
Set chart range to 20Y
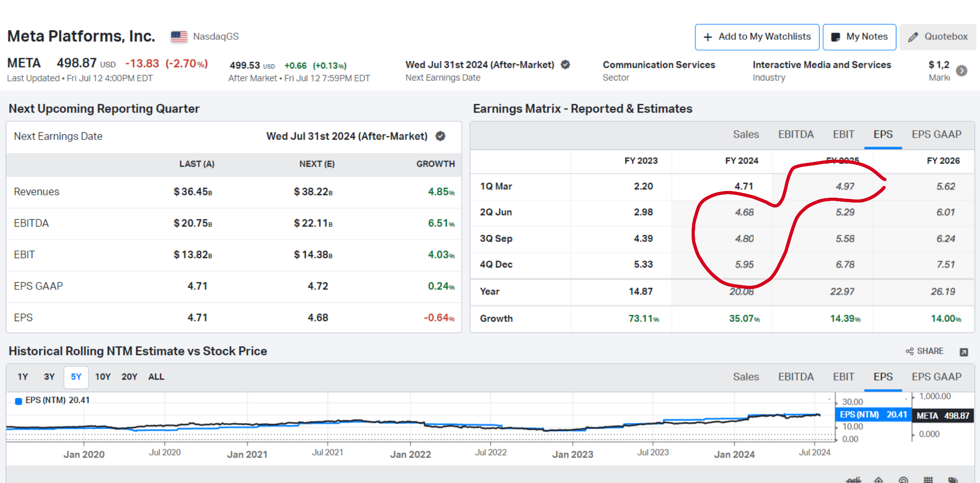130,377
